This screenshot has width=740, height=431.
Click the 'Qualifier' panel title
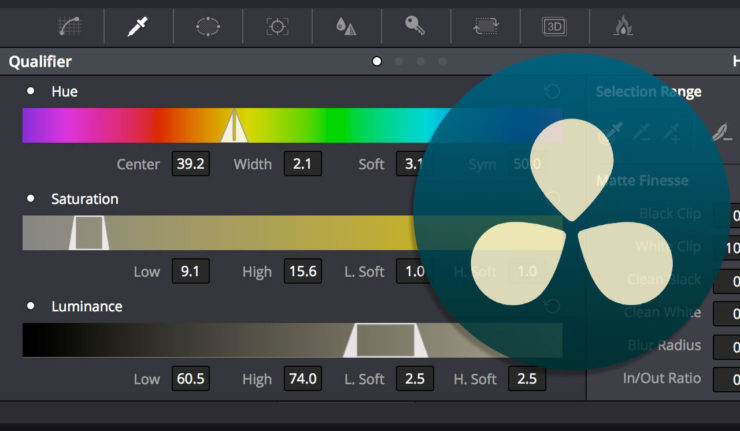tap(40, 62)
